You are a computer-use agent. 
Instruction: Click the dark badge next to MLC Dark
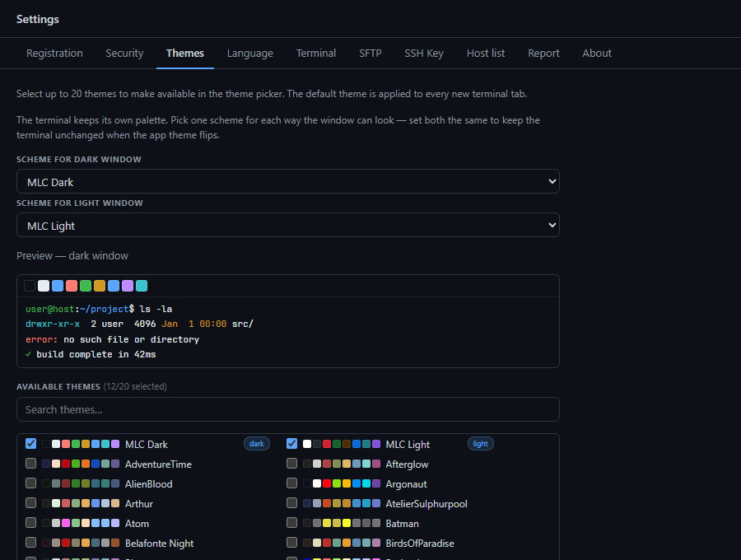pos(257,444)
